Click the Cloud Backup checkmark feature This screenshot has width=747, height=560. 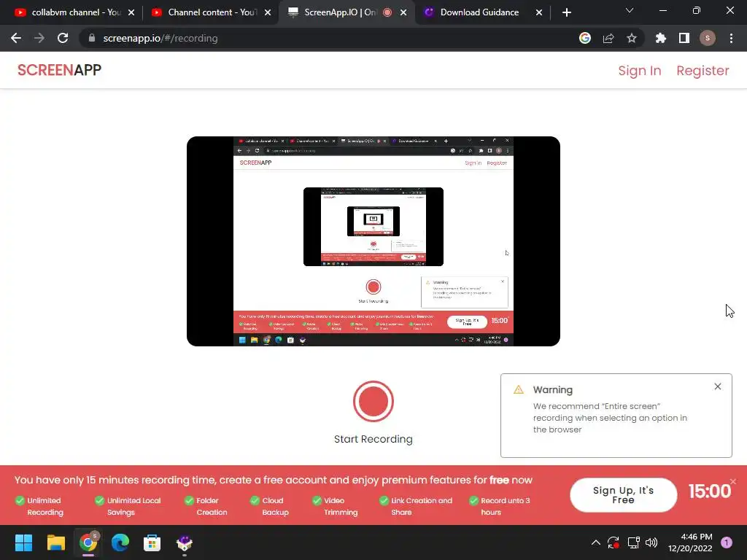coord(269,506)
